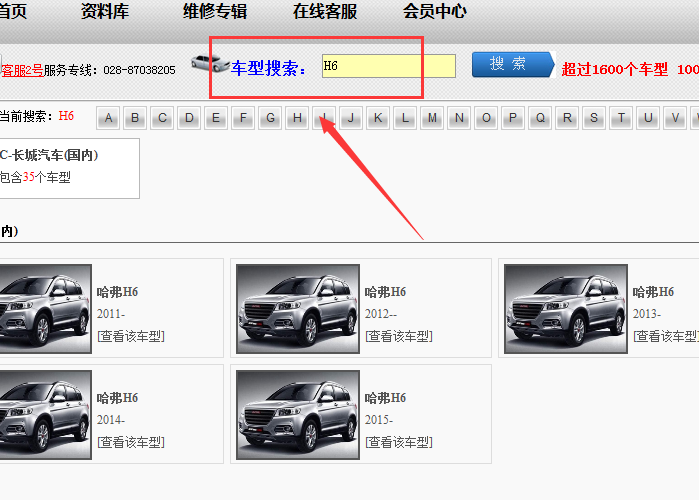Open 会员中心 page
Viewport: 699px width, 500px height.
coord(435,11)
